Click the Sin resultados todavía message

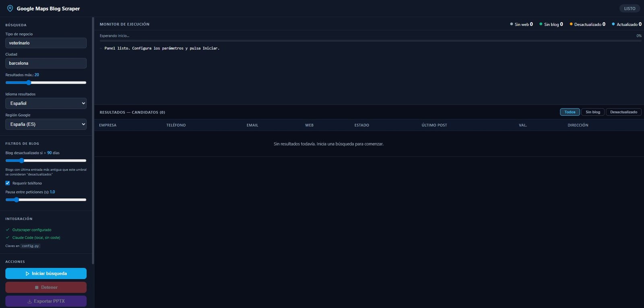pos(328,144)
